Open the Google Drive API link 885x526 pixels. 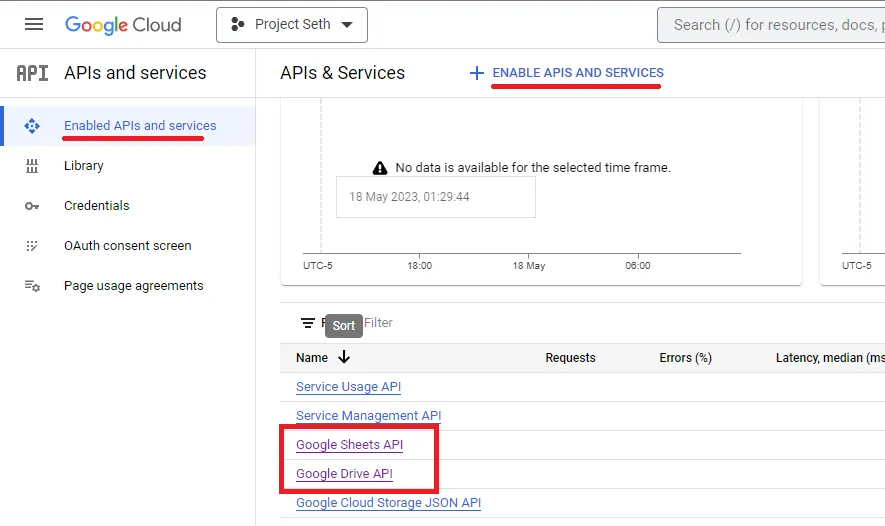pyautogui.click(x=344, y=474)
